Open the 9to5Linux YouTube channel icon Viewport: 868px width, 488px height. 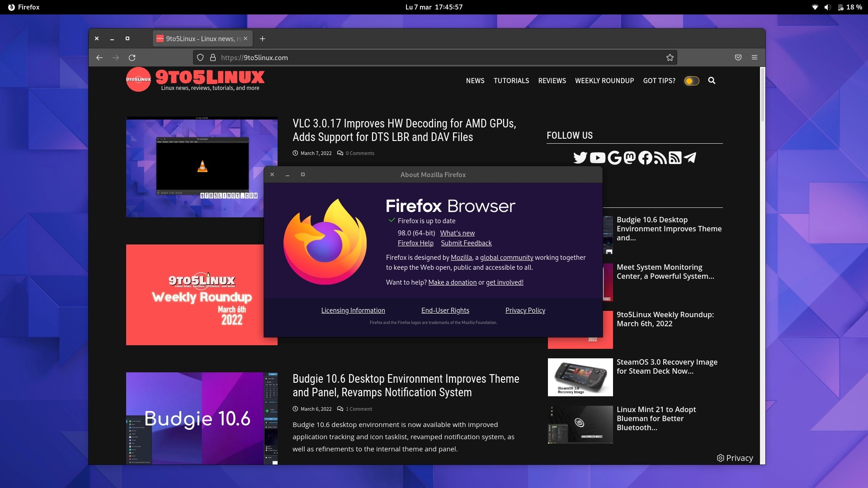[597, 158]
